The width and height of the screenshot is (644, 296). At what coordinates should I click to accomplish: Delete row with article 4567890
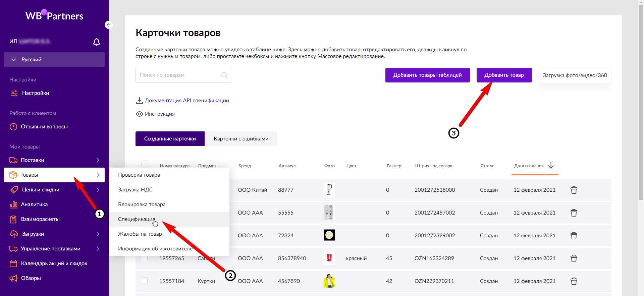[574, 281]
